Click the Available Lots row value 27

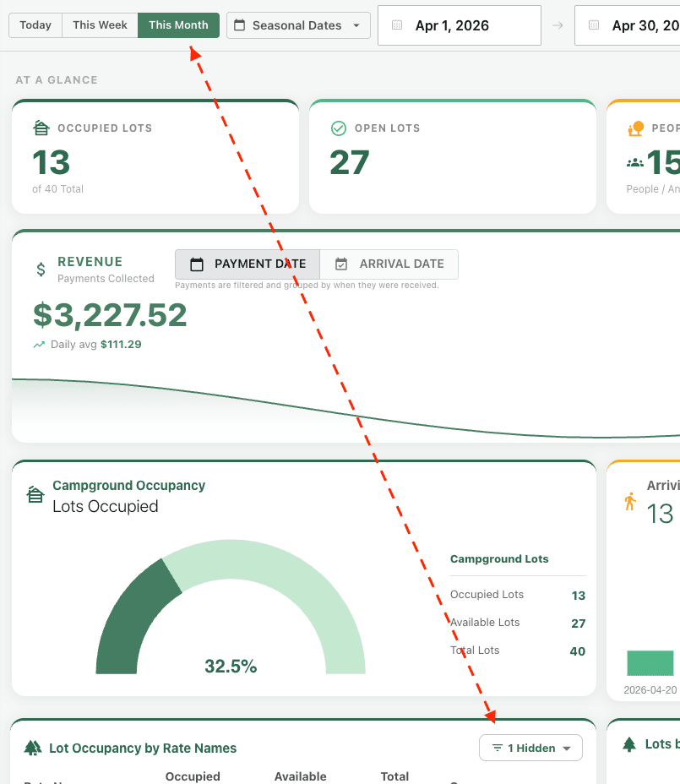click(x=579, y=623)
